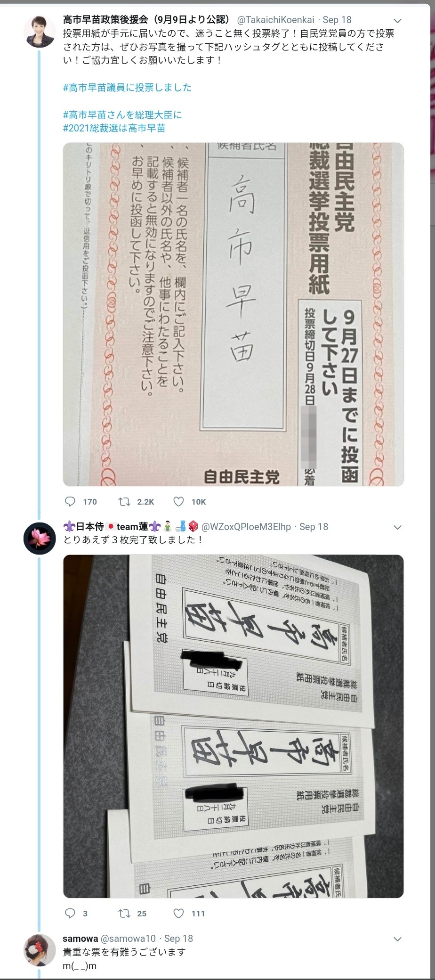Expand options chevron on TakaichiKoenkai tweet

397,21
